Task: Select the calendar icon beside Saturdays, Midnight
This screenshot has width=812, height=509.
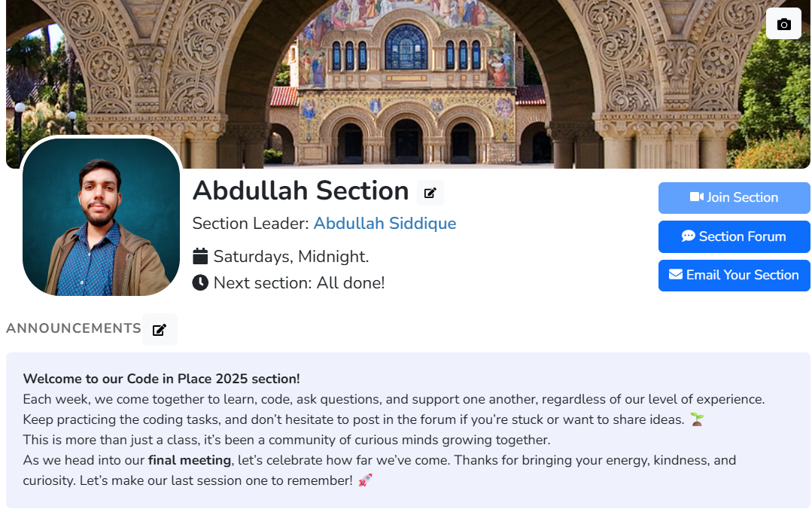Action: (200, 256)
